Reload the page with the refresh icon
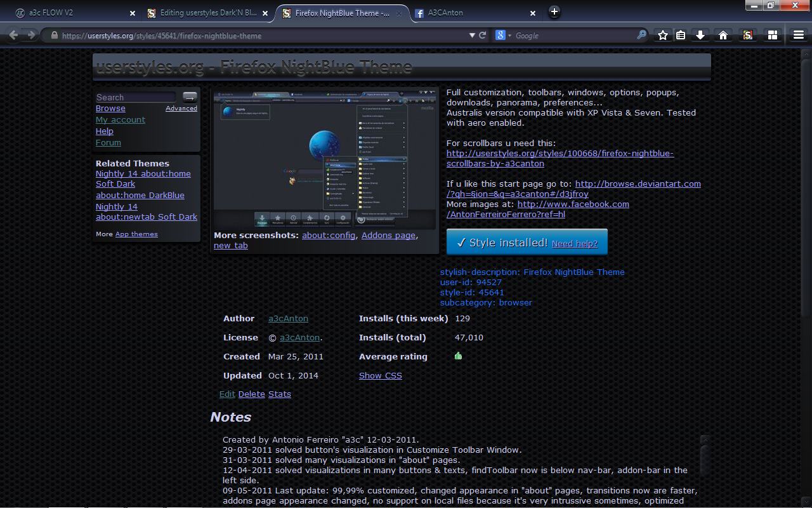 [x=483, y=36]
